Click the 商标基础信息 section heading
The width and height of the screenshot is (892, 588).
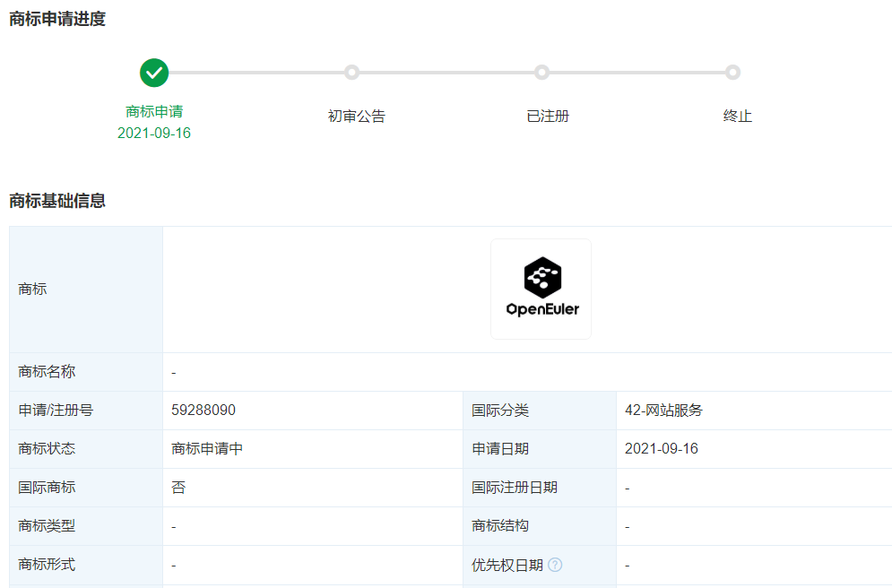click(x=57, y=201)
